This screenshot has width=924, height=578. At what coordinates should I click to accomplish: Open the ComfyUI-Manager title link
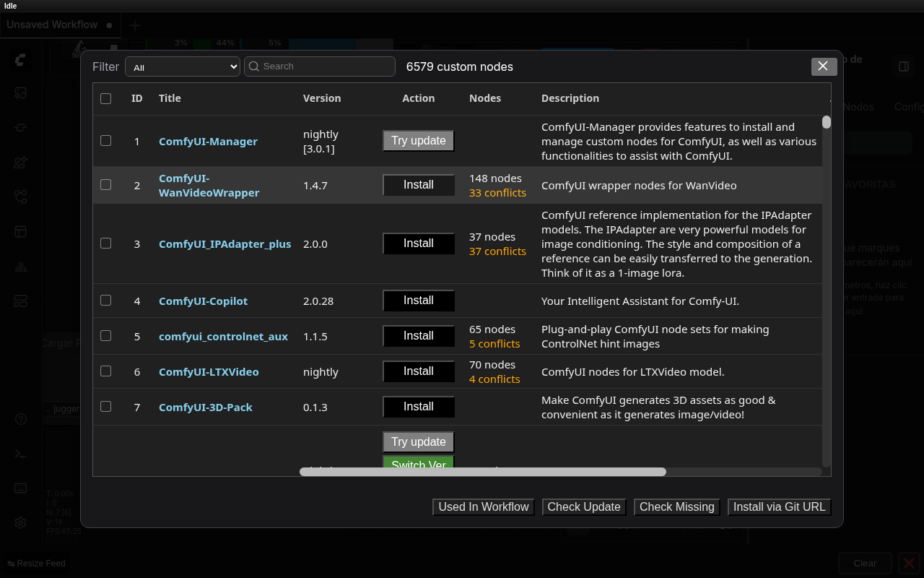click(208, 142)
